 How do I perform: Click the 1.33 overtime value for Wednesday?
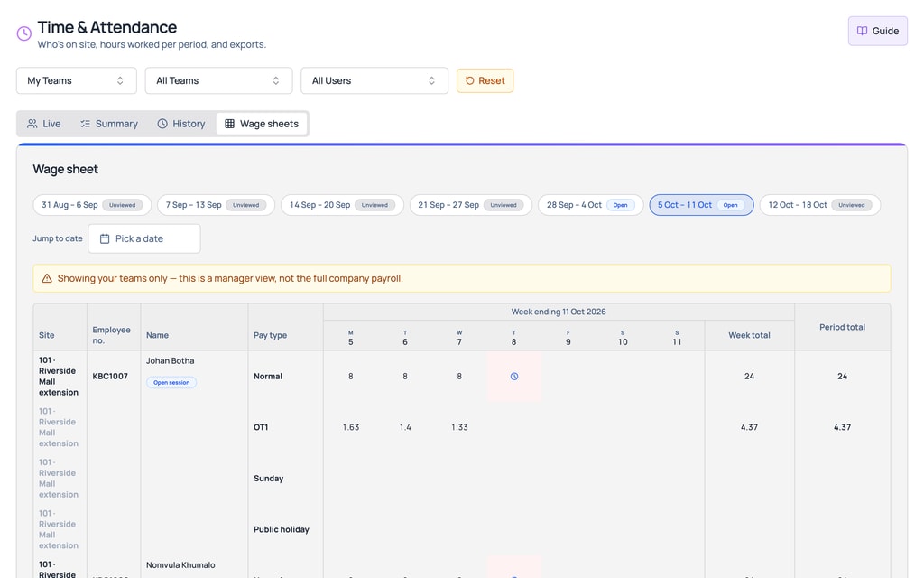(x=459, y=427)
